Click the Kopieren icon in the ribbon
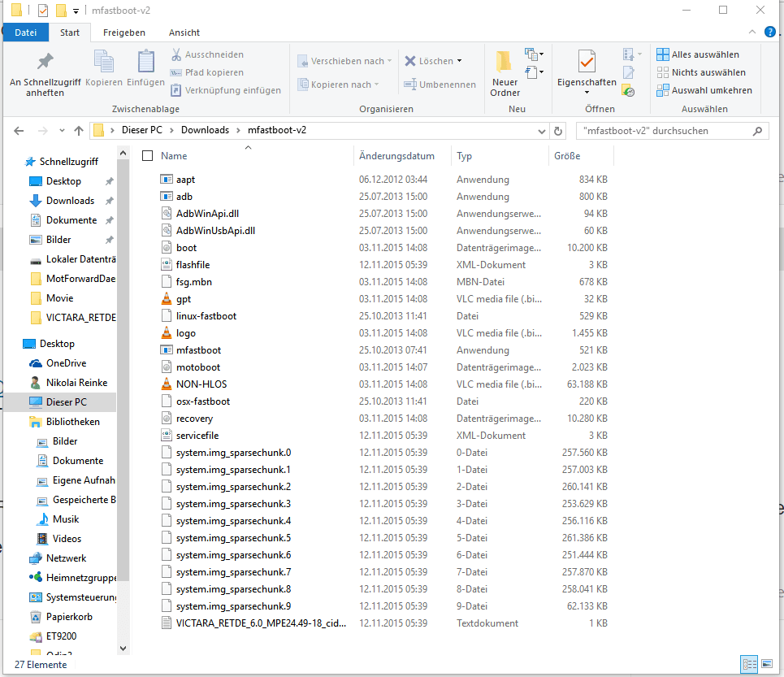This screenshot has height=677, width=784. point(104,63)
